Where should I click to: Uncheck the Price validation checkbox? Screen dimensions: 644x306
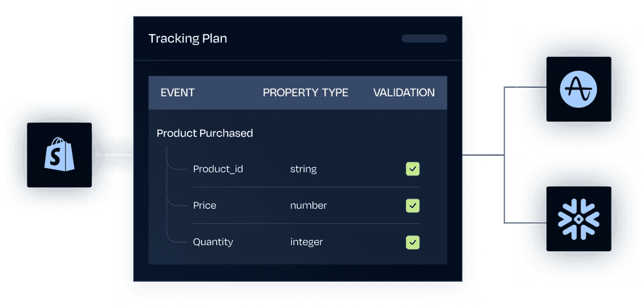(x=413, y=205)
